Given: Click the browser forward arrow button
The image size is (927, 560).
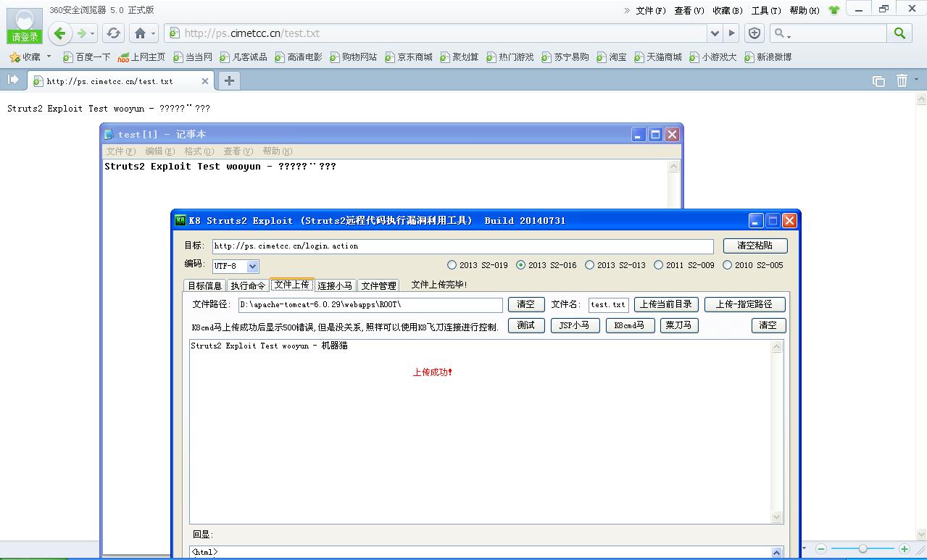Looking at the screenshot, I should pyautogui.click(x=82, y=33).
